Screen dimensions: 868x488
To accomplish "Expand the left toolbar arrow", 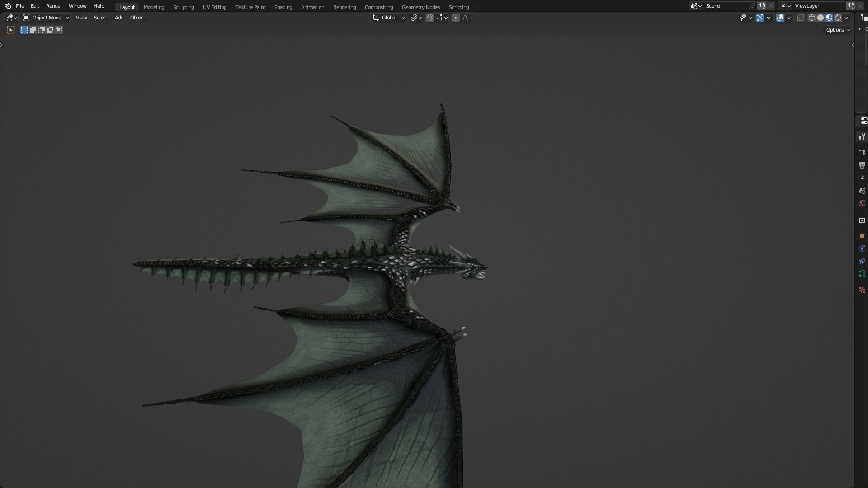I will click(x=2, y=45).
